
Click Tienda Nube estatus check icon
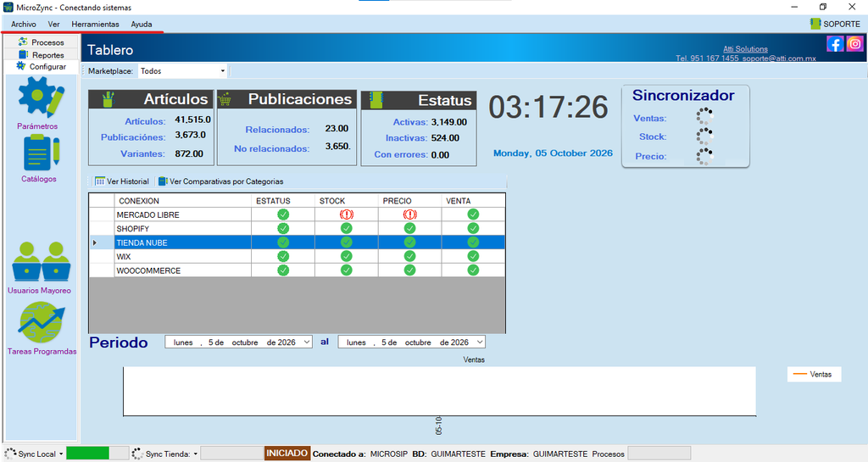[x=283, y=242]
